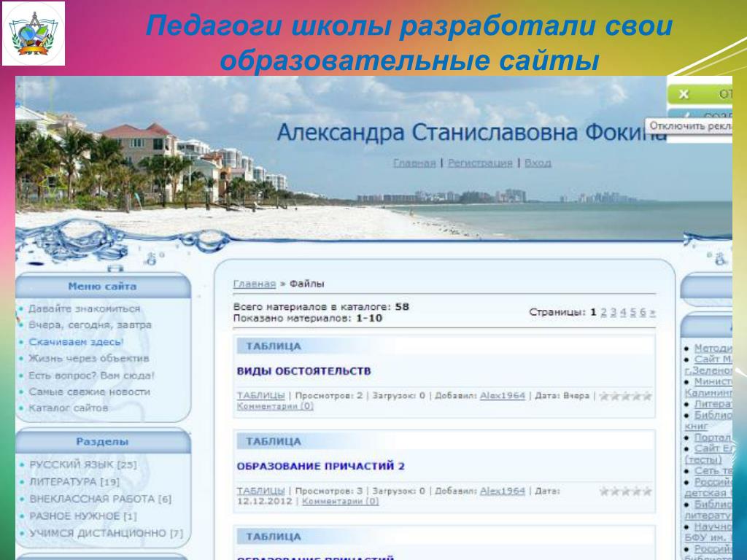747x560 pixels.
Task: Open section РАЗНОЕ НУЖНОЕ [1]
Action: pyautogui.click(x=83, y=516)
